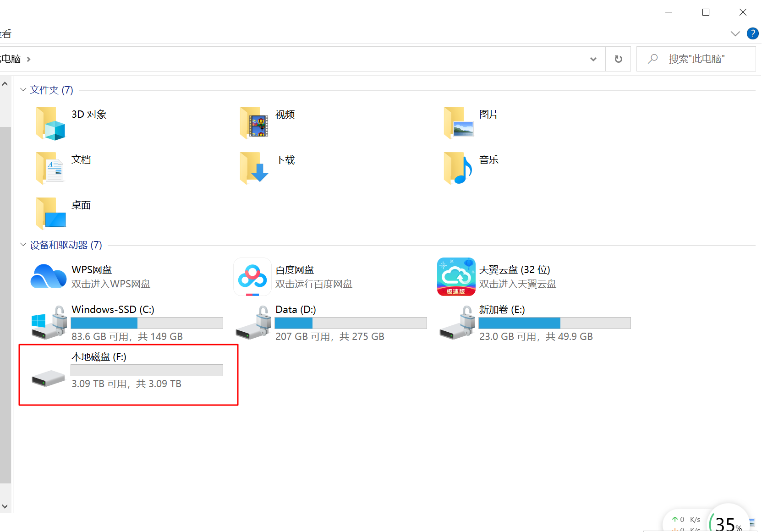Open the 下载 folder icon
Screen dimensions: 762x532
coord(254,168)
